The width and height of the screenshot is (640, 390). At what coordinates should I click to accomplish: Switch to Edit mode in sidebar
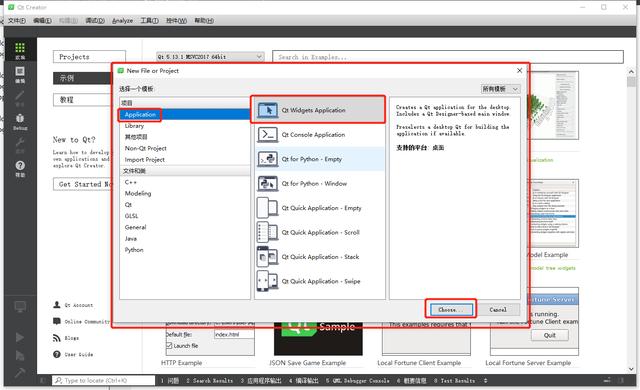point(20,71)
